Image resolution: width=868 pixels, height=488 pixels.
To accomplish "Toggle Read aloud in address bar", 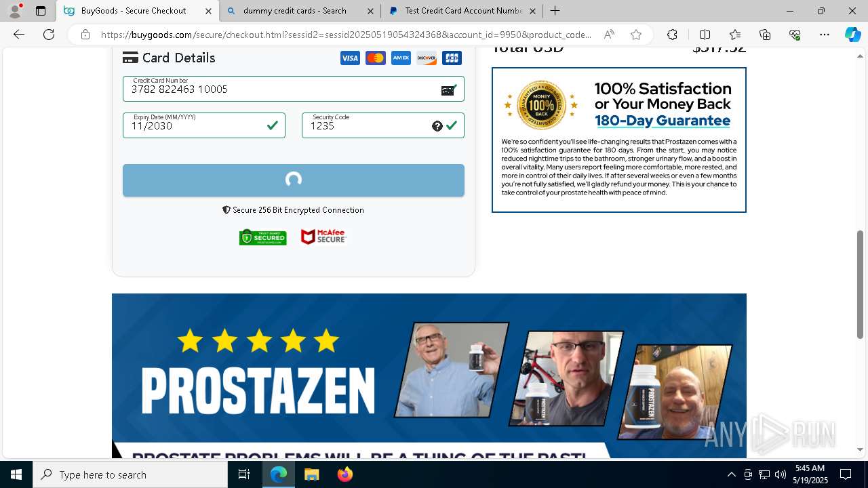I will (x=609, y=35).
